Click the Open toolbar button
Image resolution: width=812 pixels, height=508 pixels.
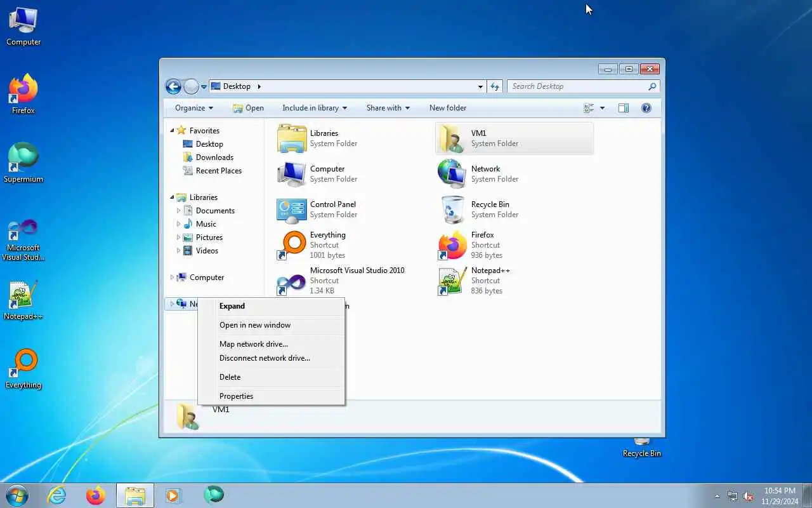248,108
